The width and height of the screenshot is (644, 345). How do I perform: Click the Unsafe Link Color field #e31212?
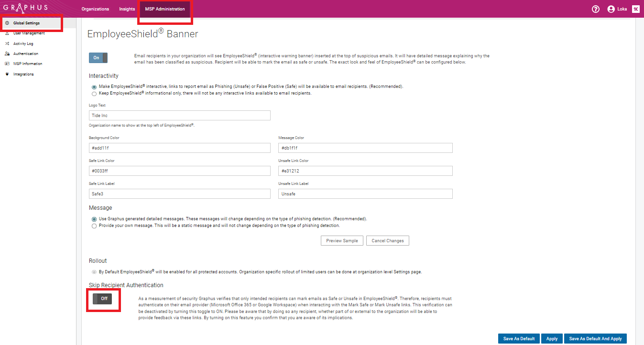(x=365, y=171)
